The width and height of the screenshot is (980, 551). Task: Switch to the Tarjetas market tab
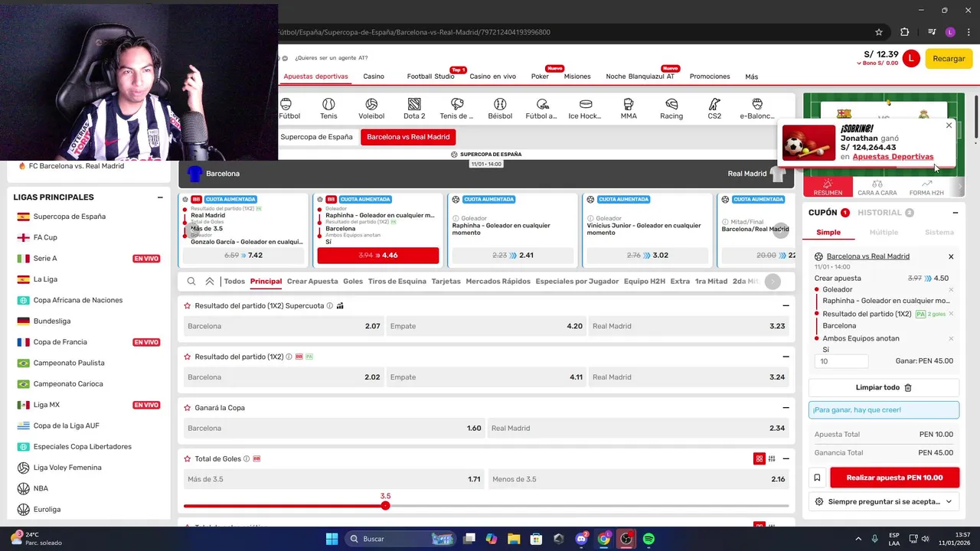coord(446,282)
